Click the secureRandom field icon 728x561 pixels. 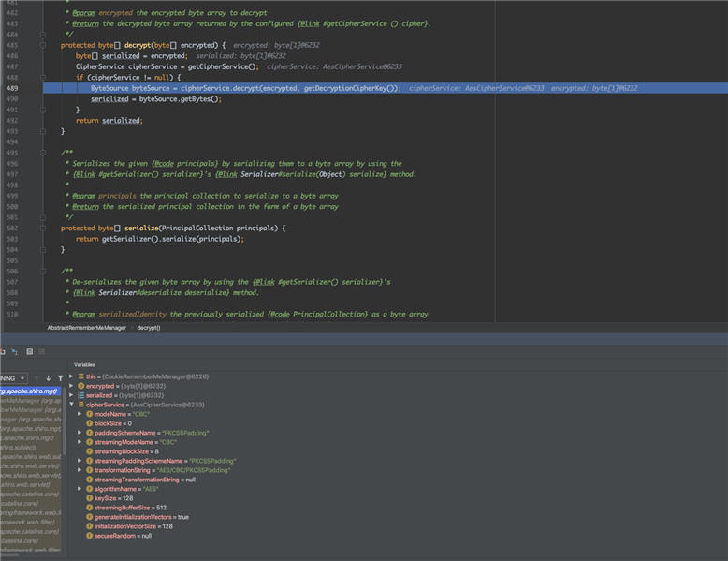89,536
